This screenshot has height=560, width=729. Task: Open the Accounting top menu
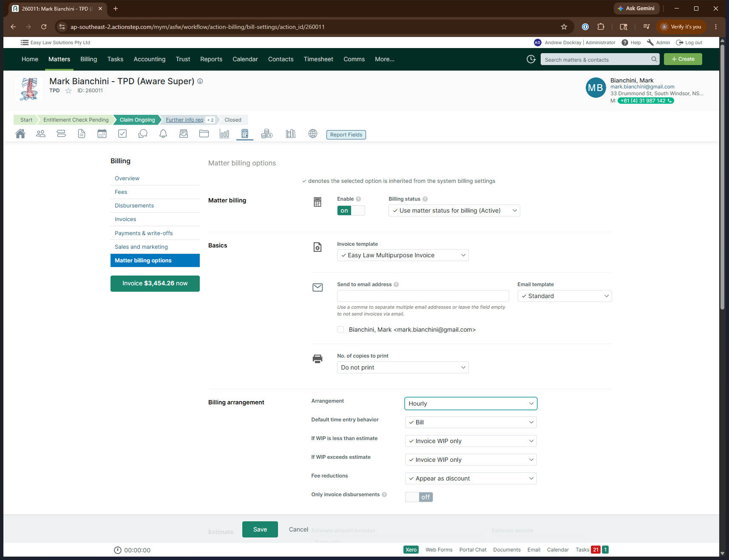(x=150, y=59)
